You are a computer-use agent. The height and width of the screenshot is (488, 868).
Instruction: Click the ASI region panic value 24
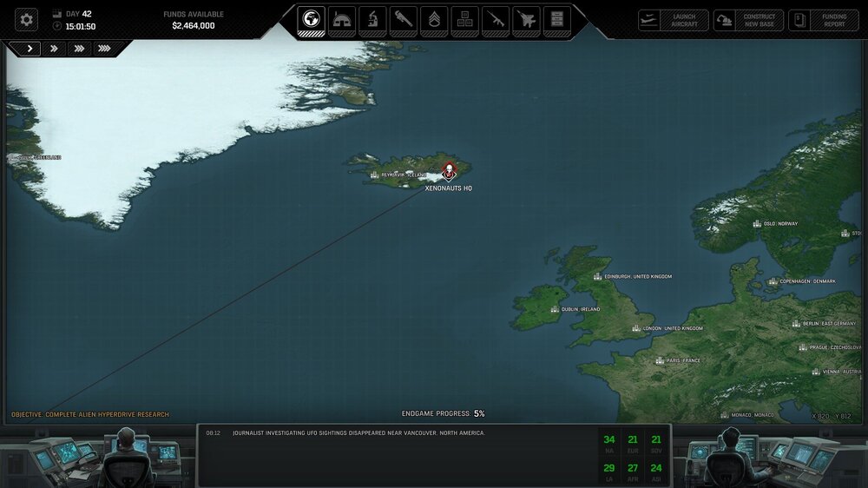click(x=656, y=468)
